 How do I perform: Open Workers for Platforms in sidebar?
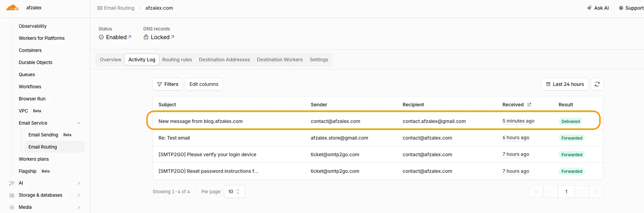(x=42, y=38)
